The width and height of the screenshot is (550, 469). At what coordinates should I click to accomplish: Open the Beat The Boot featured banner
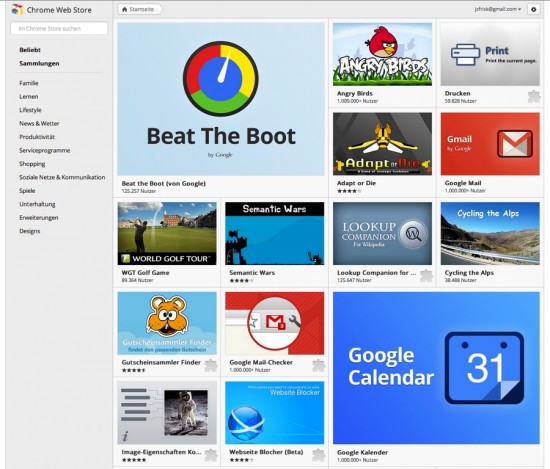coord(221,99)
